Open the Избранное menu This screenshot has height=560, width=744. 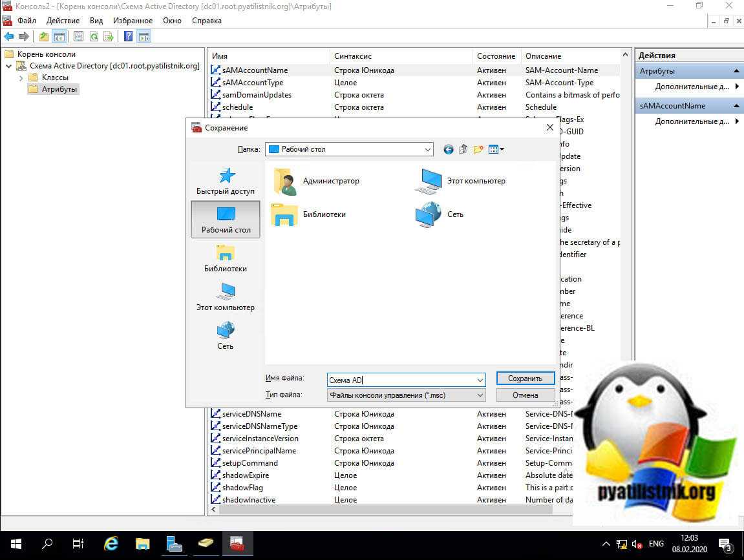tap(133, 21)
